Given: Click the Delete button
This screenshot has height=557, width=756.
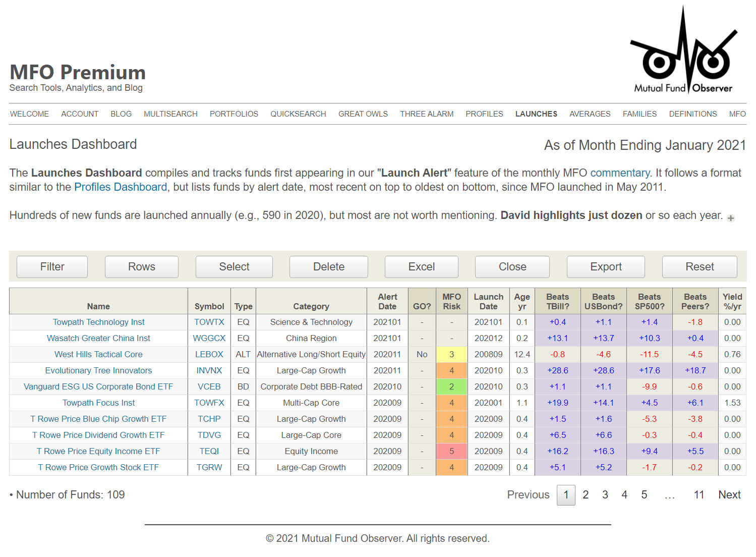Looking at the screenshot, I should point(329,267).
